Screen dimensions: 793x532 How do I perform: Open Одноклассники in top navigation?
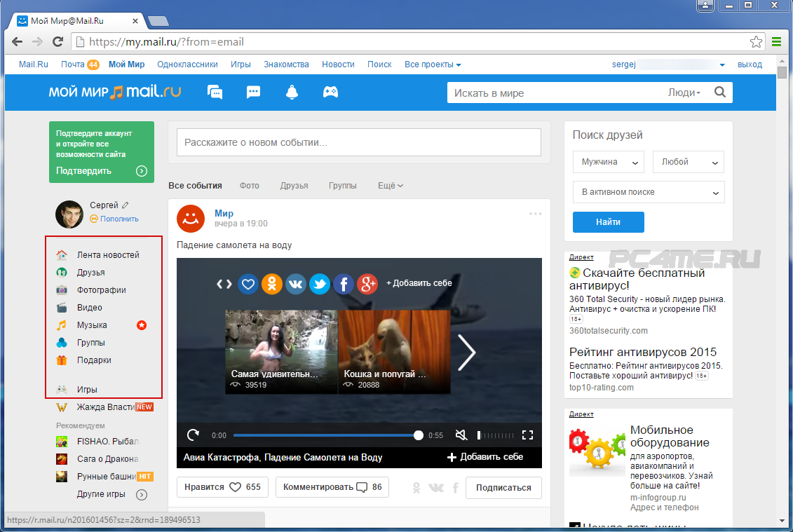pos(187,64)
